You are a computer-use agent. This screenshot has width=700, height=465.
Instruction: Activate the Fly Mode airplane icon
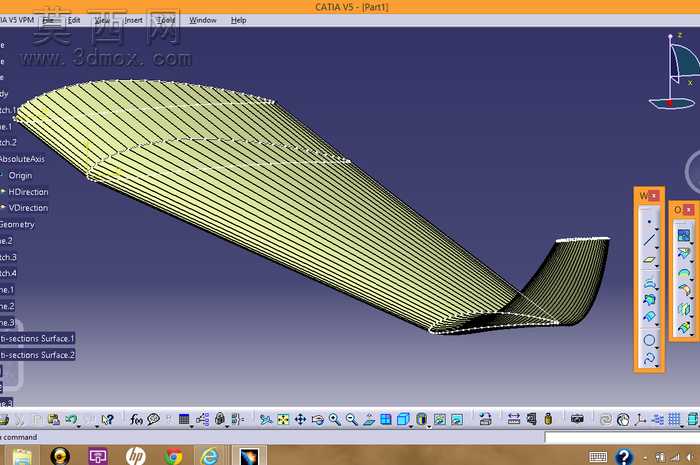pos(266,419)
